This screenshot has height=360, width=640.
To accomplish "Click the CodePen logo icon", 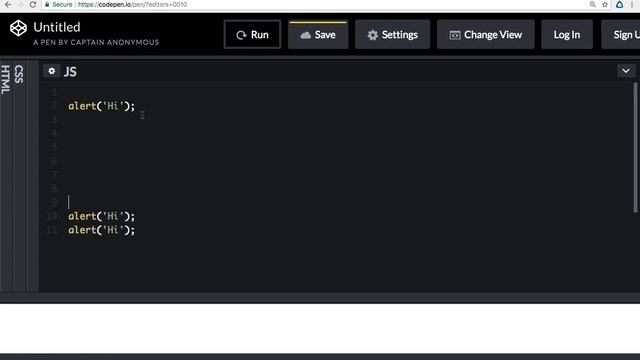I will (18, 28).
